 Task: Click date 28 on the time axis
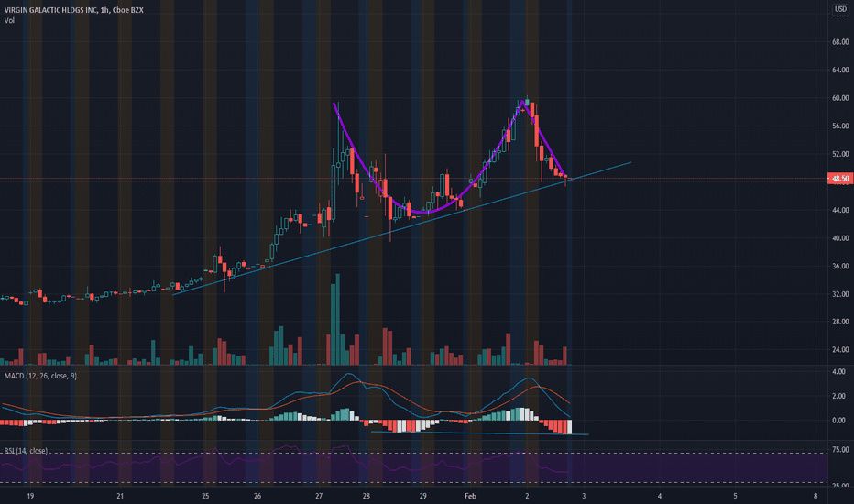366,496
